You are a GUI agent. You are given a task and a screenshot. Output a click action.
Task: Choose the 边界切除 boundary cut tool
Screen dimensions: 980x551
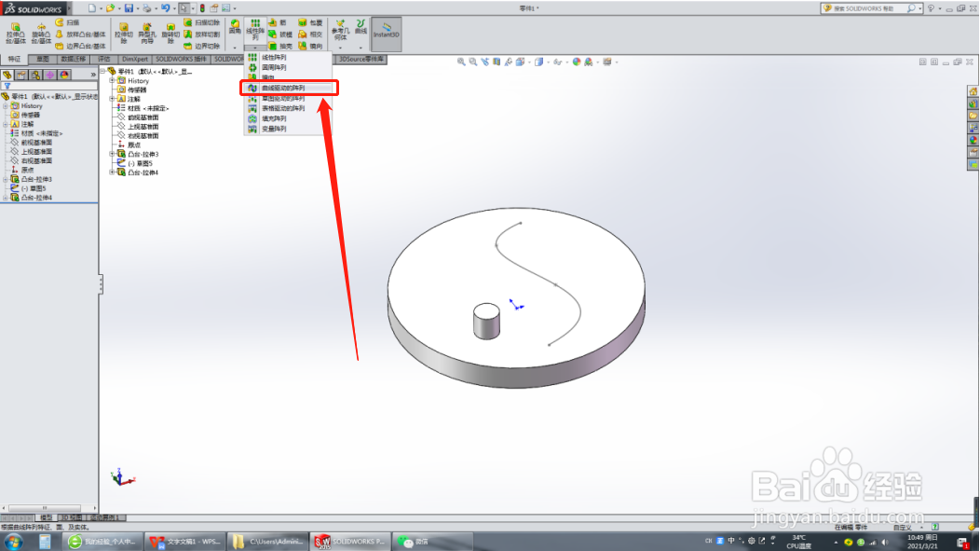[x=202, y=46]
